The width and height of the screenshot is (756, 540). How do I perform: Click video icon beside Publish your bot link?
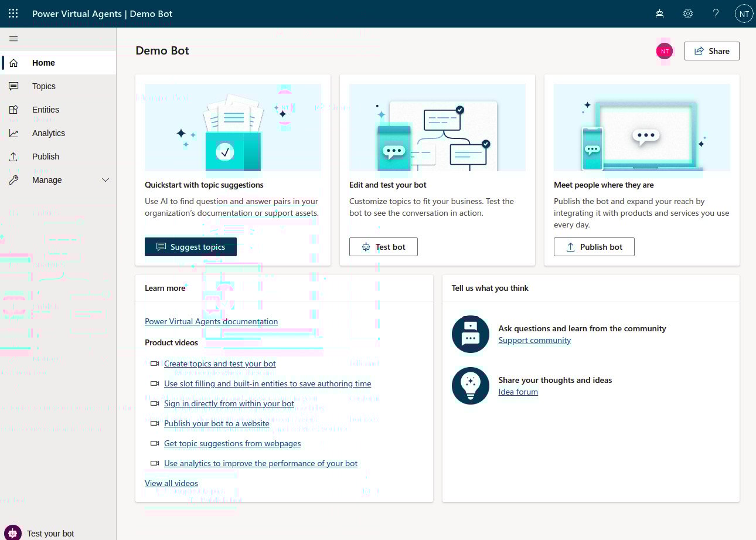[155, 423]
